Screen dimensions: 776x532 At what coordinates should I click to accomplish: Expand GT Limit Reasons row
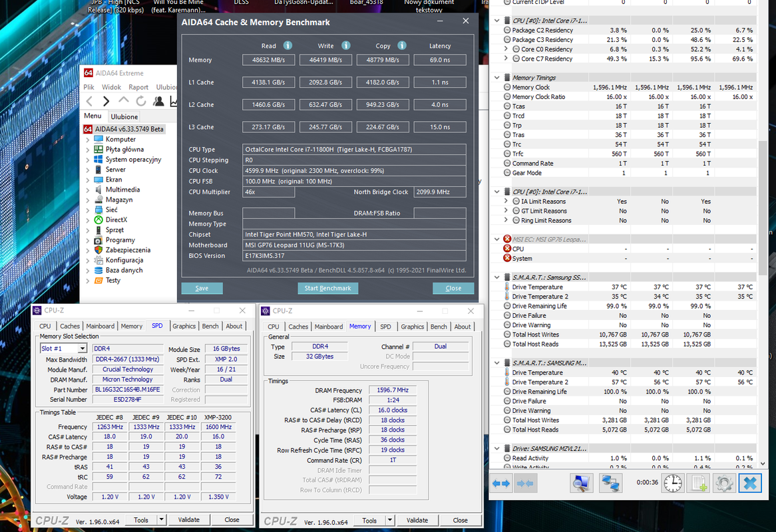(x=506, y=211)
